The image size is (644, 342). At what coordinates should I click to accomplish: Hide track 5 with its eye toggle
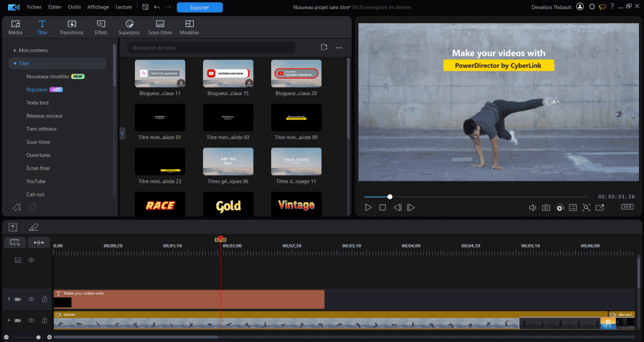click(31, 299)
